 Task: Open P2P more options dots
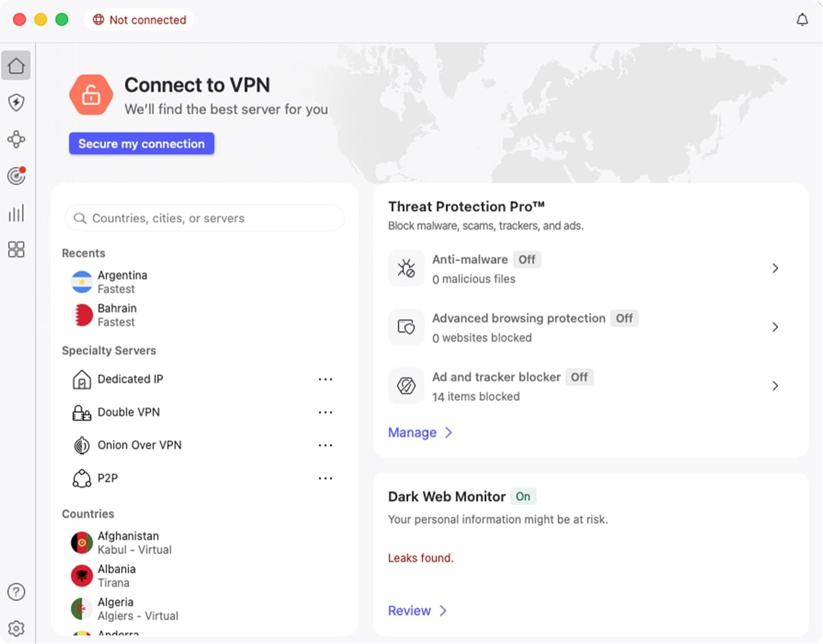[x=325, y=478]
